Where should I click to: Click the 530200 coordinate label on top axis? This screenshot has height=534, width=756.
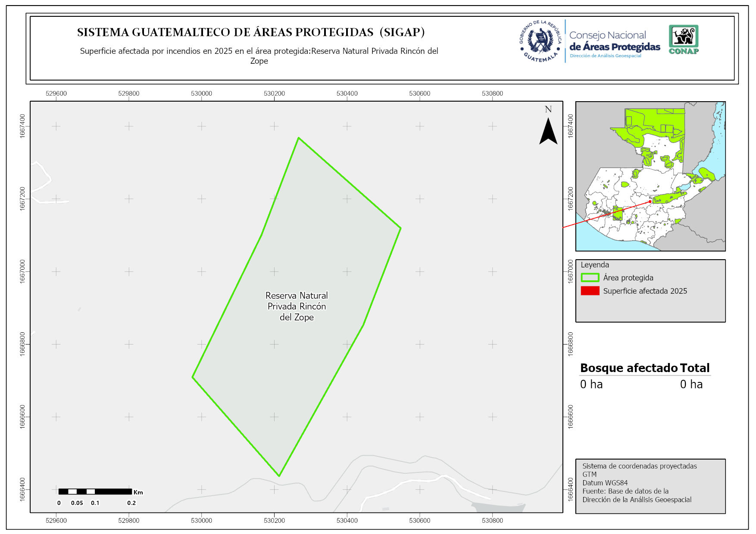click(x=274, y=93)
